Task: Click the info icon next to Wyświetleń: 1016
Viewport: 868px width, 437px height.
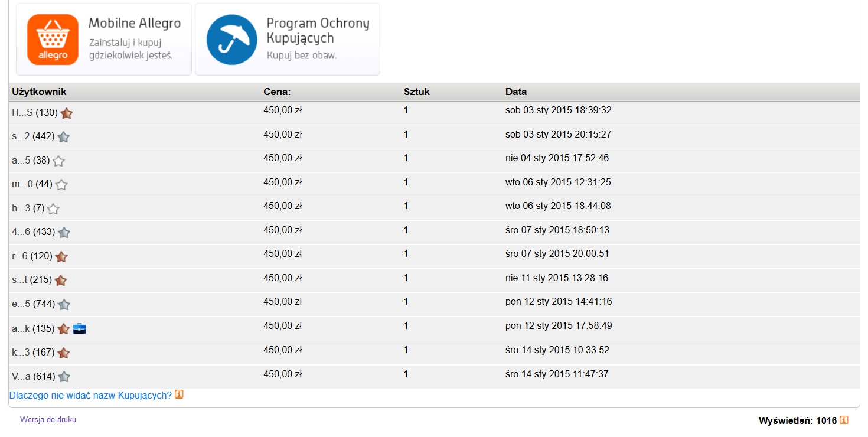Action: coord(844,420)
